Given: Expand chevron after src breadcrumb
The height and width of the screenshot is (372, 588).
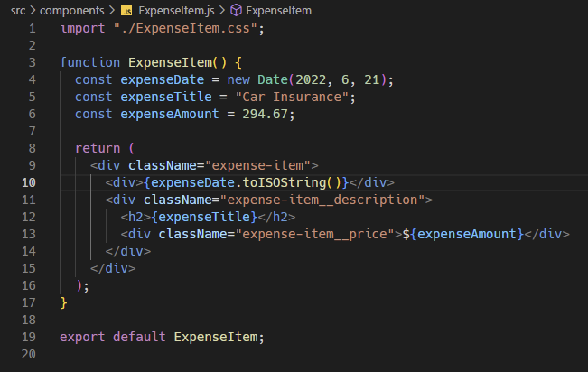Looking at the screenshot, I should (x=33, y=11).
